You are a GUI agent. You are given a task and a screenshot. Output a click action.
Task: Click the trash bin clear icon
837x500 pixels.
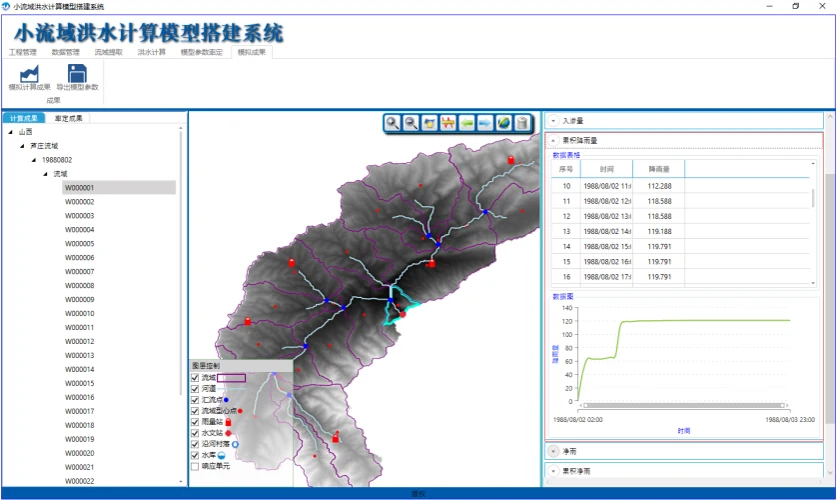[522, 123]
